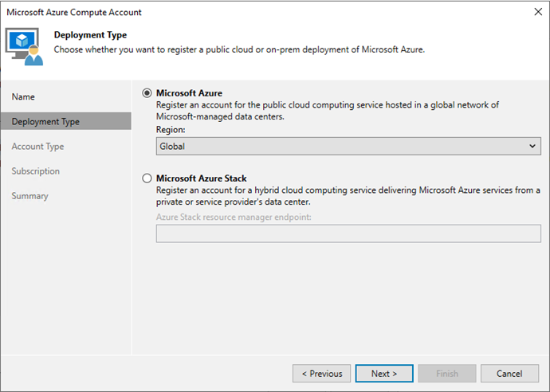Image resolution: width=550 pixels, height=392 pixels.
Task: Cancel the Azure Compute Account wizard
Action: (509, 374)
